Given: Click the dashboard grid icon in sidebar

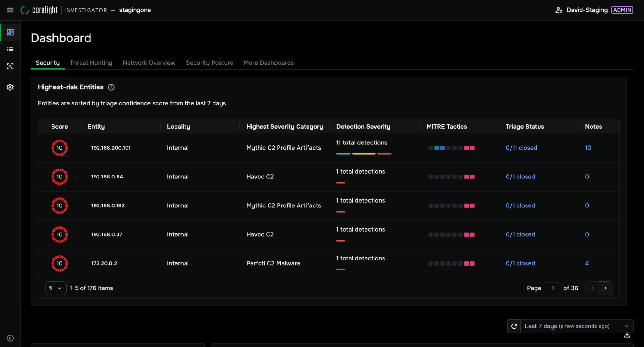Looking at the screenshot, I should pyautogui.click(x=10, y=32).
